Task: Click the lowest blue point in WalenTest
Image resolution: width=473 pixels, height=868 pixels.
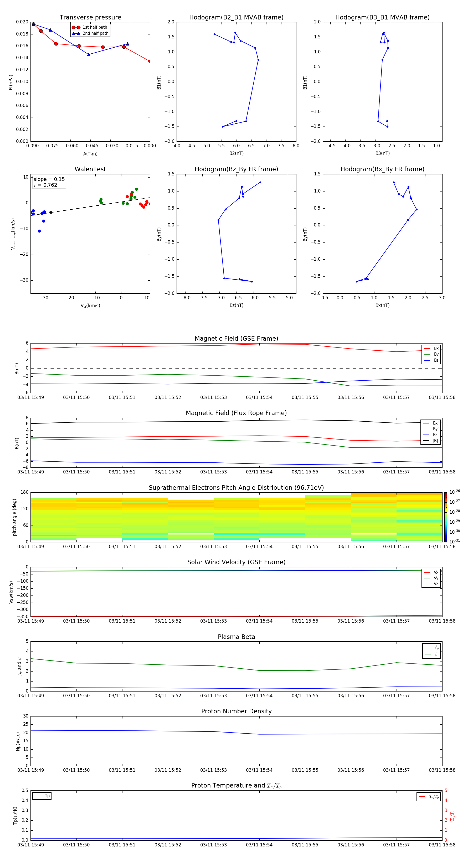Action: click(39, 231)
